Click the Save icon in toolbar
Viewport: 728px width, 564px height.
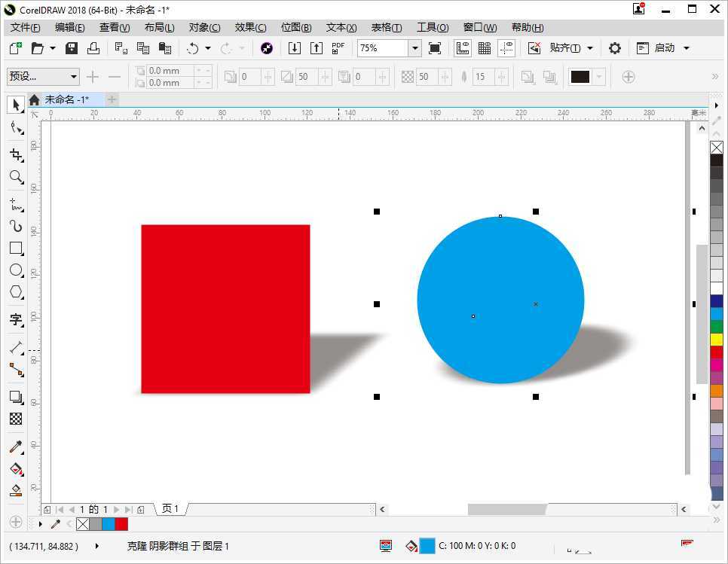click(x=72, y=48)
